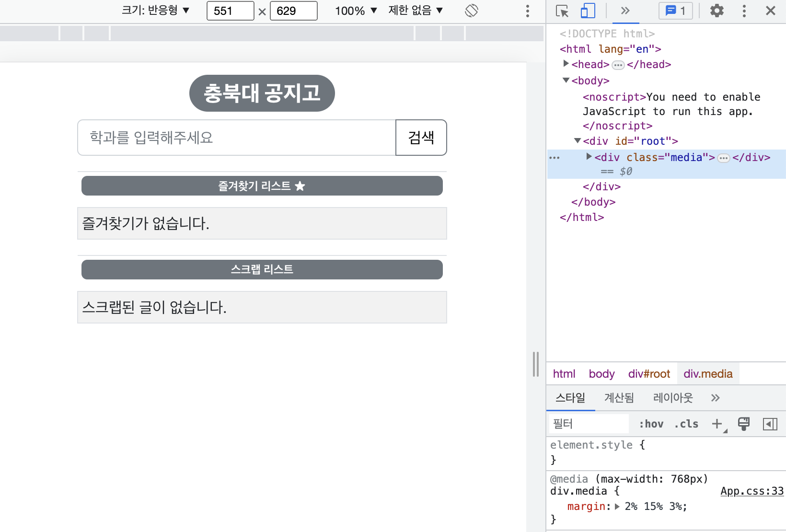Select the noscript element line
Viewport: 786px width, 532px height.
point(671,111)
